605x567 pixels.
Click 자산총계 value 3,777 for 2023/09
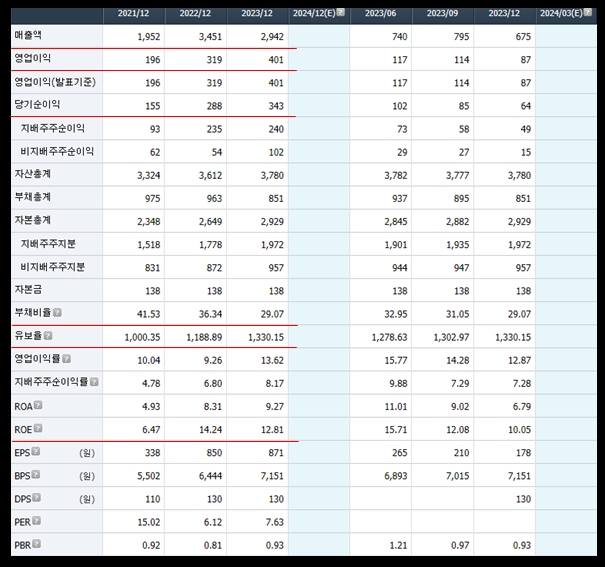point(458,176)
